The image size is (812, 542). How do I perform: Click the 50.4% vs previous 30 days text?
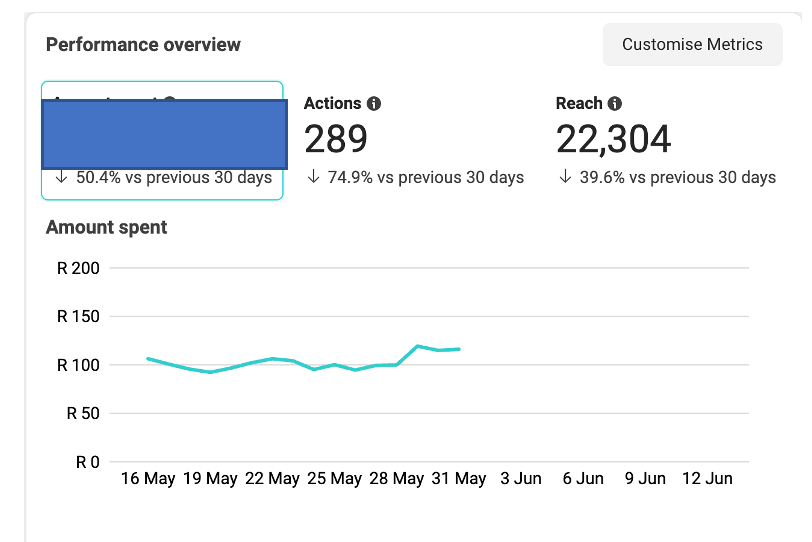(x=174, y=178)
